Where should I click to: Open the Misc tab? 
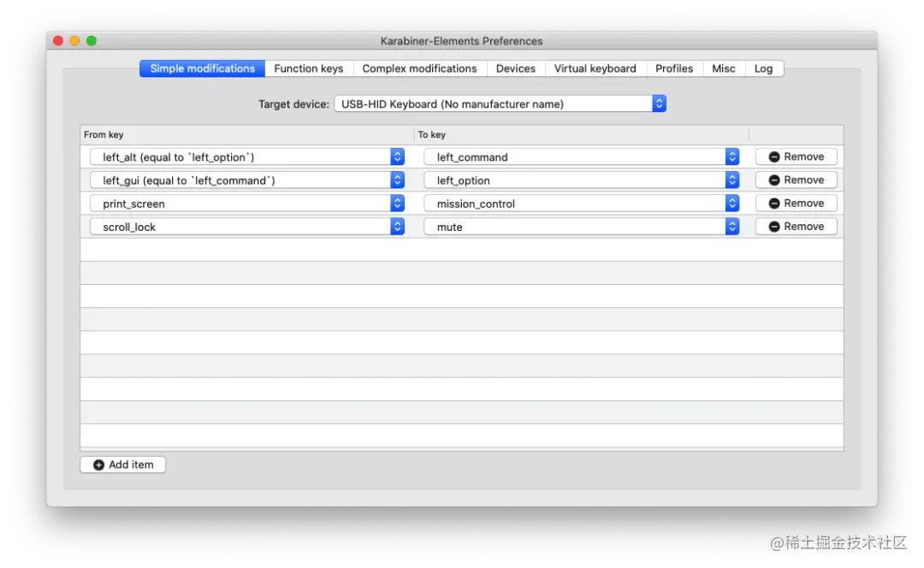(x=724, y=68)
